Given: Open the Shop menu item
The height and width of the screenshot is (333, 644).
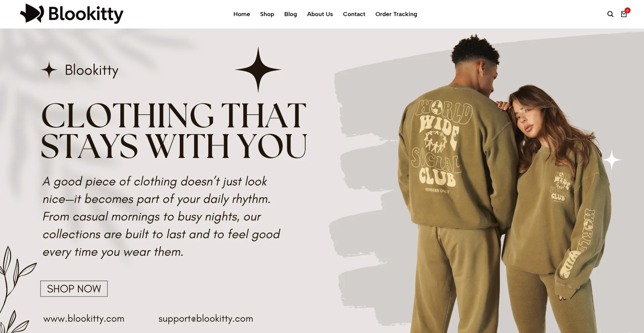Looking at the screenshot, I should (x=267, y=14).
